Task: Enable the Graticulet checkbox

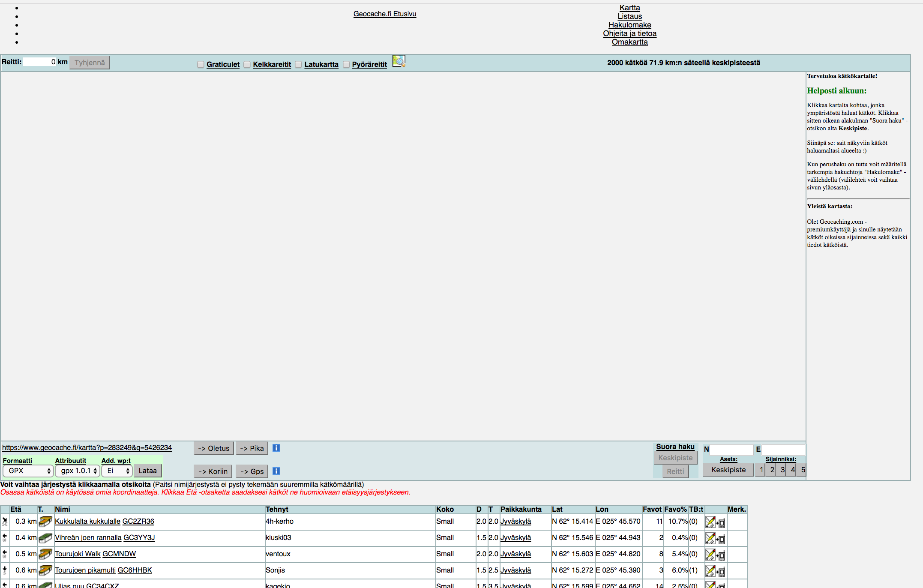Action: [201, 64]
